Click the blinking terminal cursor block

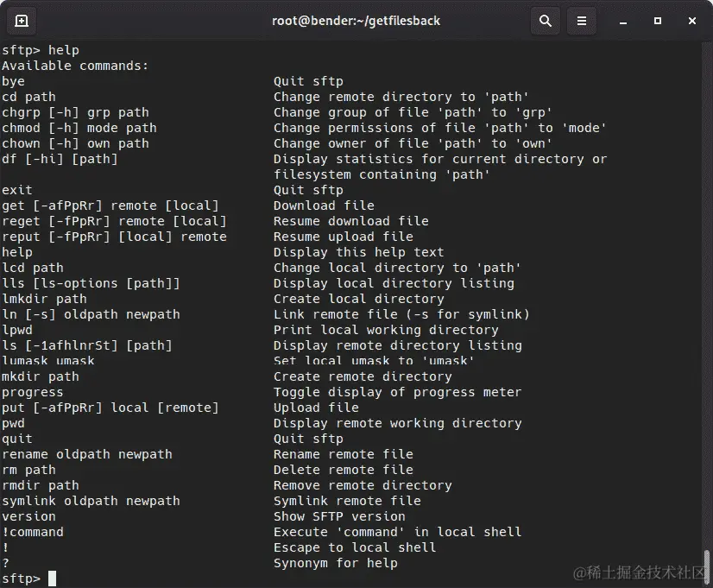[x=54, y=578]
